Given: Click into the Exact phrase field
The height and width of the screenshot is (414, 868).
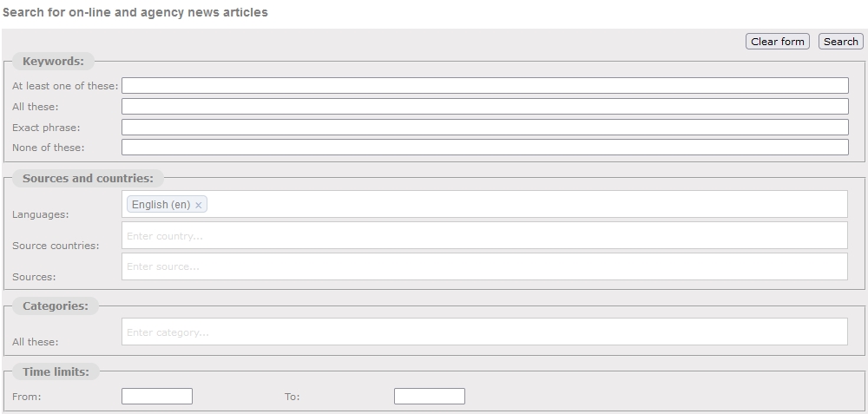Looking at the screenshot, I should coord(485,128).
